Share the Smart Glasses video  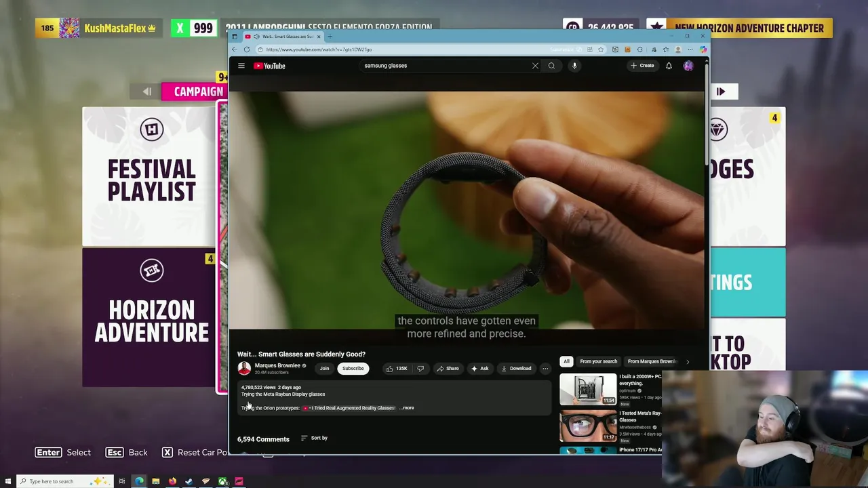click(448, 369)
